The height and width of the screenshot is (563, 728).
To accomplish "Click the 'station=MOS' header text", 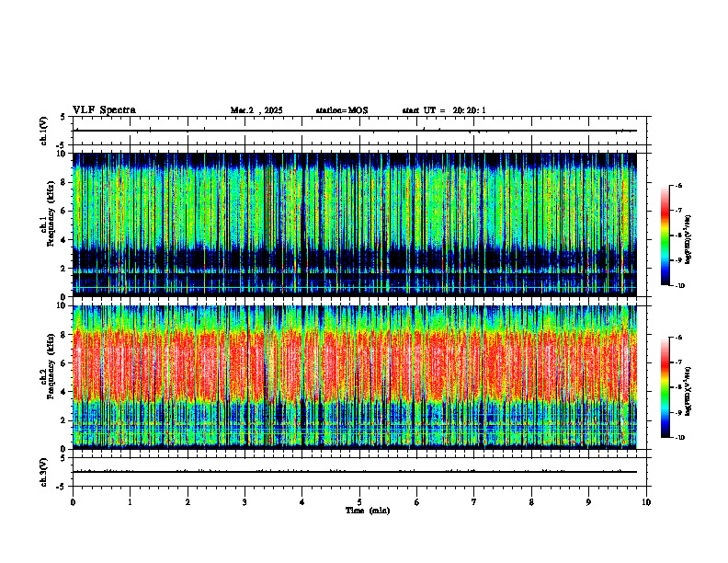I will click(342, 110).
